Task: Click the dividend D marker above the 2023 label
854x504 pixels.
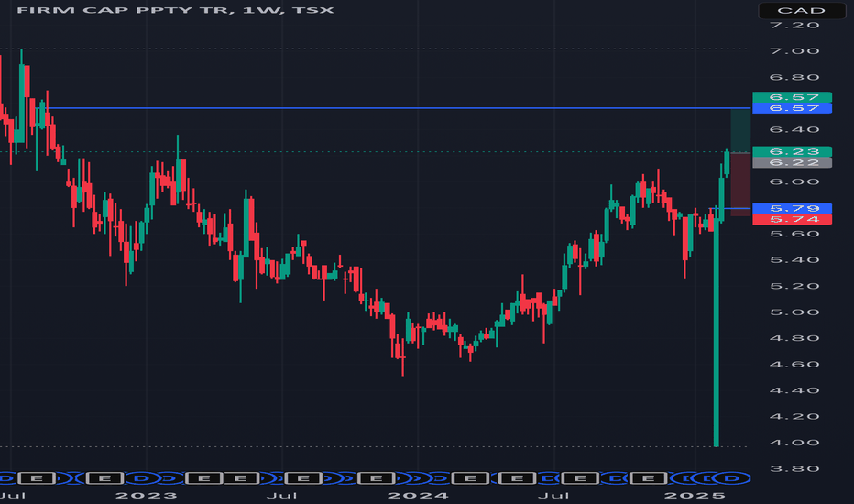Action: (x=142, y=478)
